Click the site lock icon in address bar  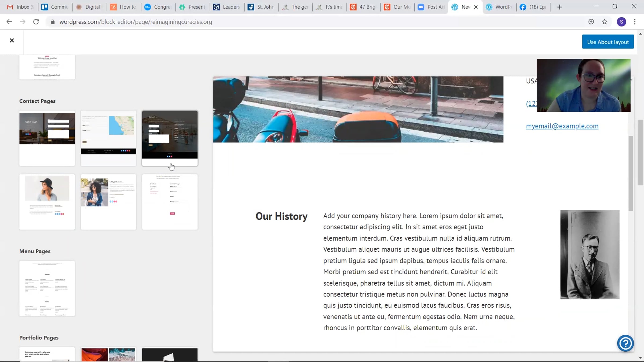(53, 22)
